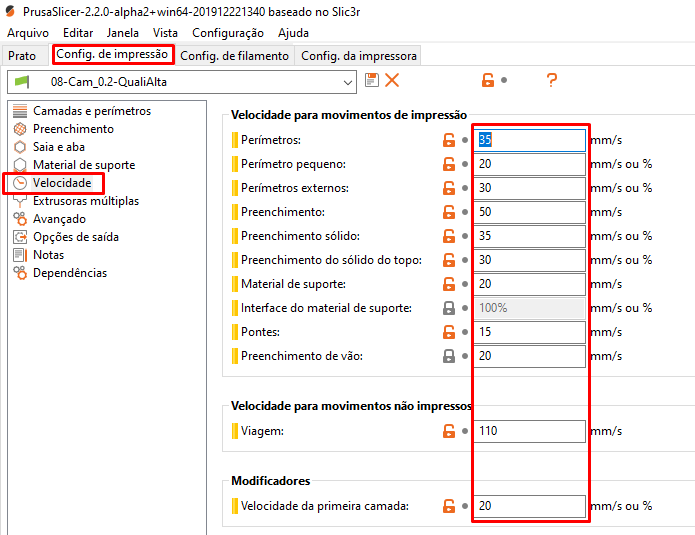Select the Saia e aba entry

click(x=59, y=147)
